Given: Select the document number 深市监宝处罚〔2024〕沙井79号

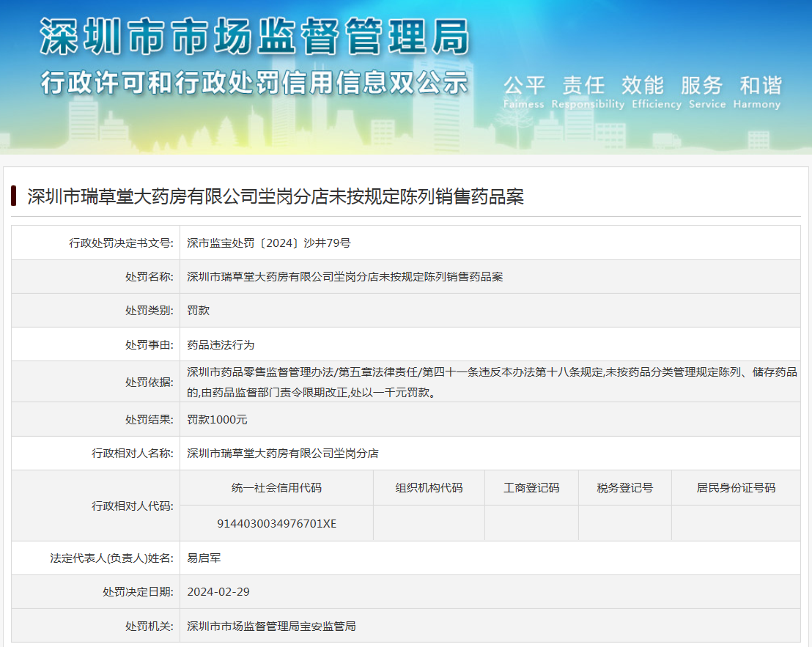Looking at the screenshot, I should (269, 243).
